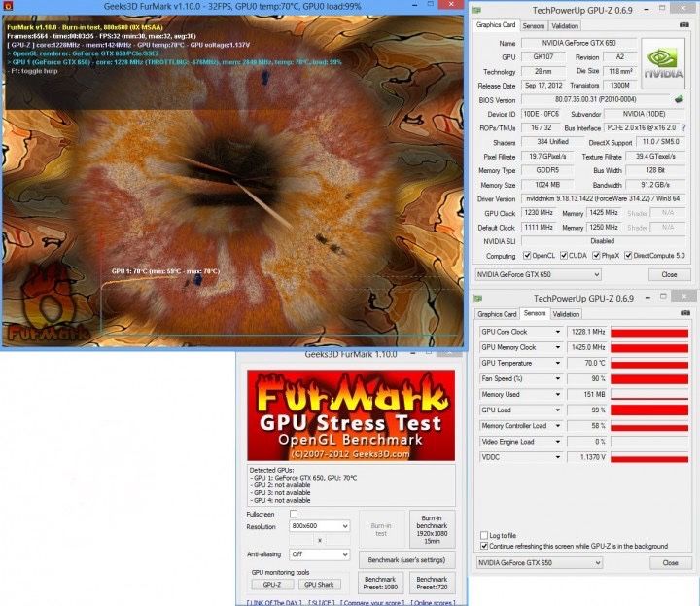
Task: Open the GPU selector dropdown in Graphics Card window
Action: pos(538,274)
